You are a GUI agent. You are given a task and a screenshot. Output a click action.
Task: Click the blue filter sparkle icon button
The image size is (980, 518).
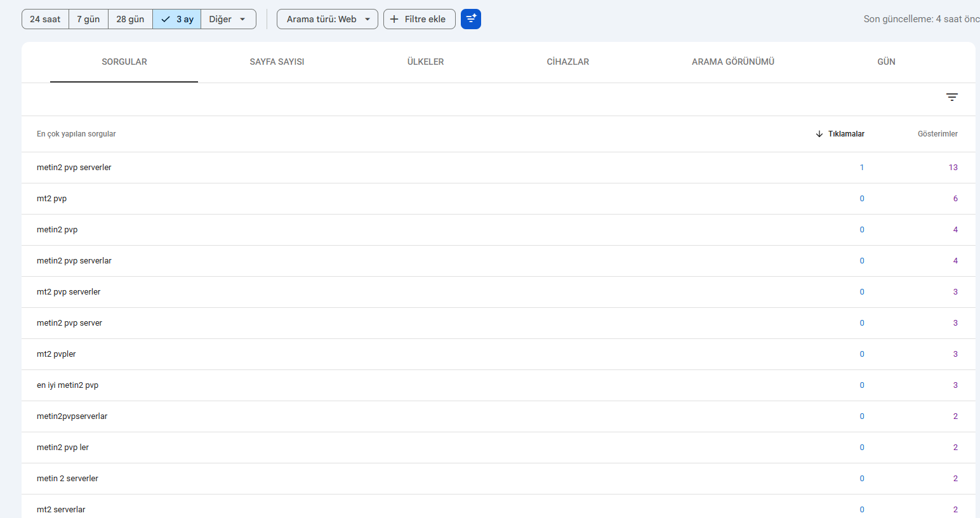click(x=470, y=19)
